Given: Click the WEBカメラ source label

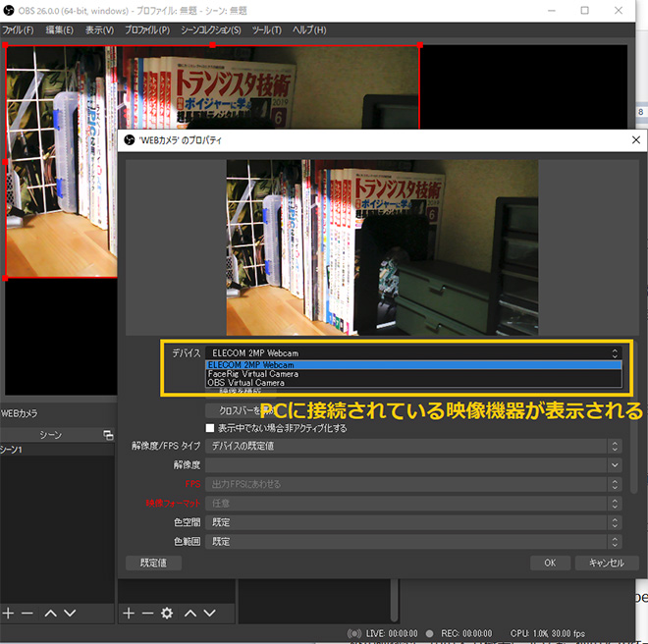Looking at the screenshot, I should pyautogui.click(x=19, y=413).
